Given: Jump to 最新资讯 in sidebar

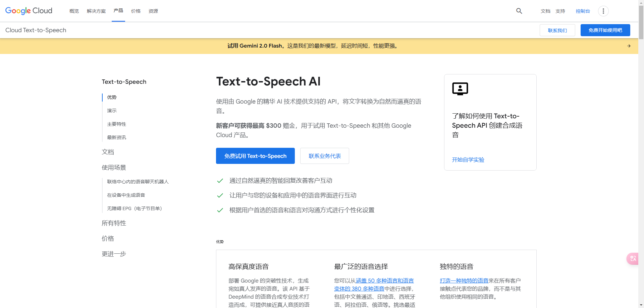Looking at the screenshot, I should click(116, 137).
